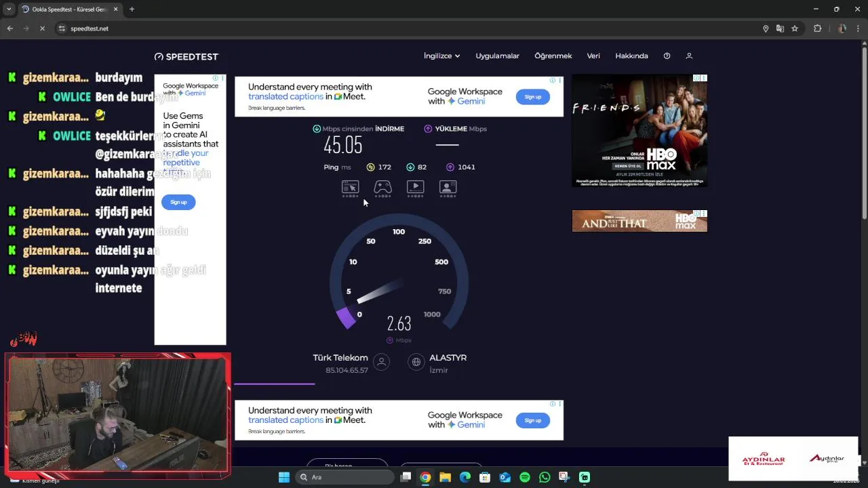Click the video streaming rating icon
This screenshot has height=488, width=868.
[x=415, y=188]
